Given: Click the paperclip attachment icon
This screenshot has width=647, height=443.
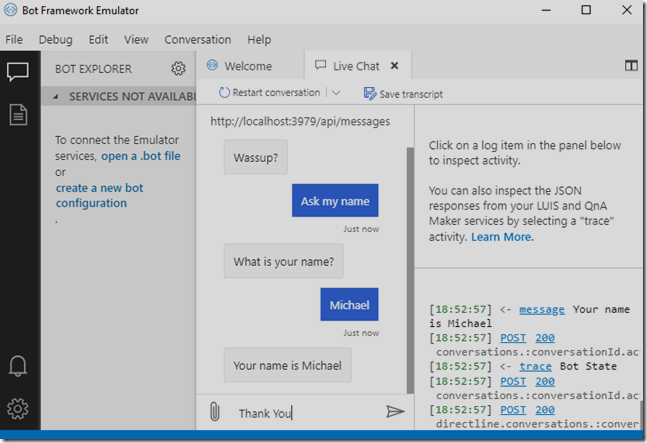Looking at the screenshot, I should (x=215, y=412).
